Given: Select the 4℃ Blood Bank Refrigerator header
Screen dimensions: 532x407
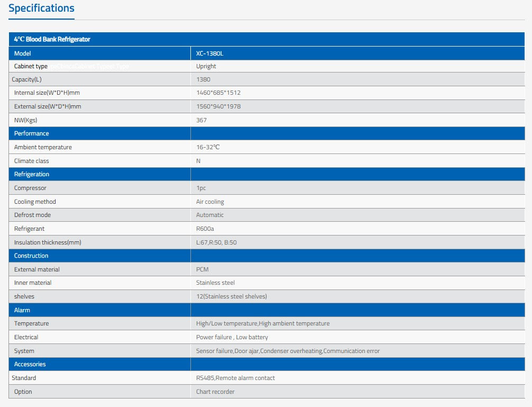Looking at the screenshot, I should (x=51, y=39).
